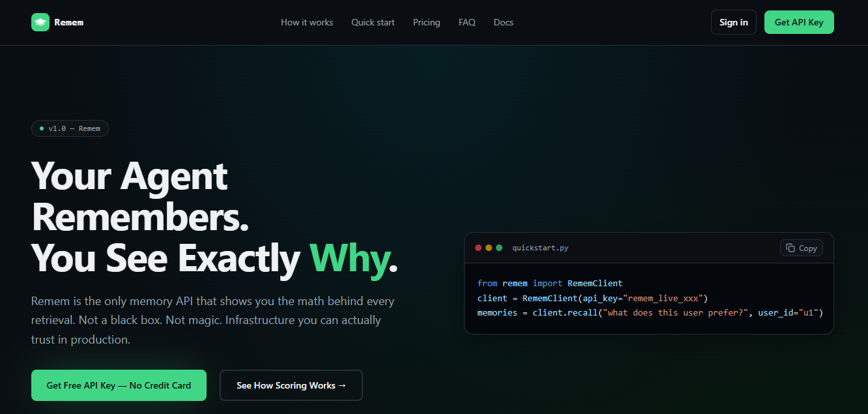Open Docs from navigation
This screenshot has height=414, width=868.
coord(503,22)
